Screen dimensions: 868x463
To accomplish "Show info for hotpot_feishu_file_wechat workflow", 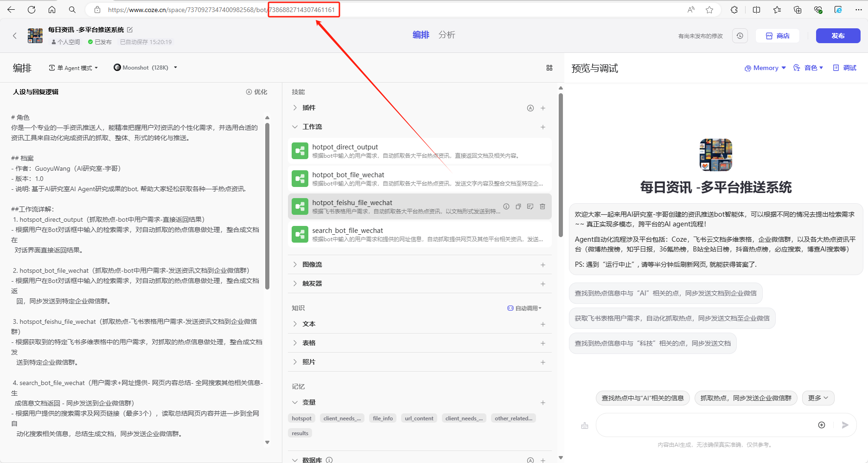I will point(506,206).
